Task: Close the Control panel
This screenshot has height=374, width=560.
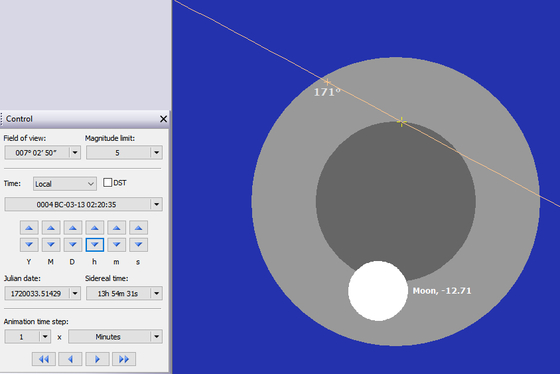Action: coord(163,119)
